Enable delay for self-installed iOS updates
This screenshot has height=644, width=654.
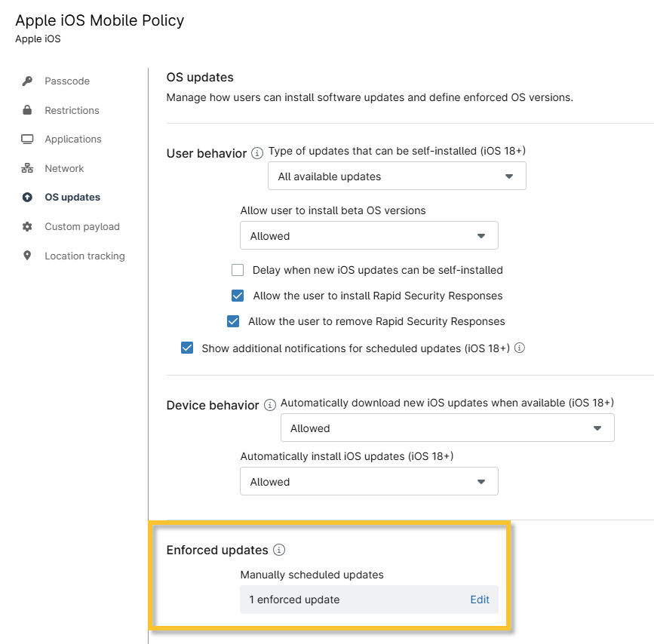(238, 269)
